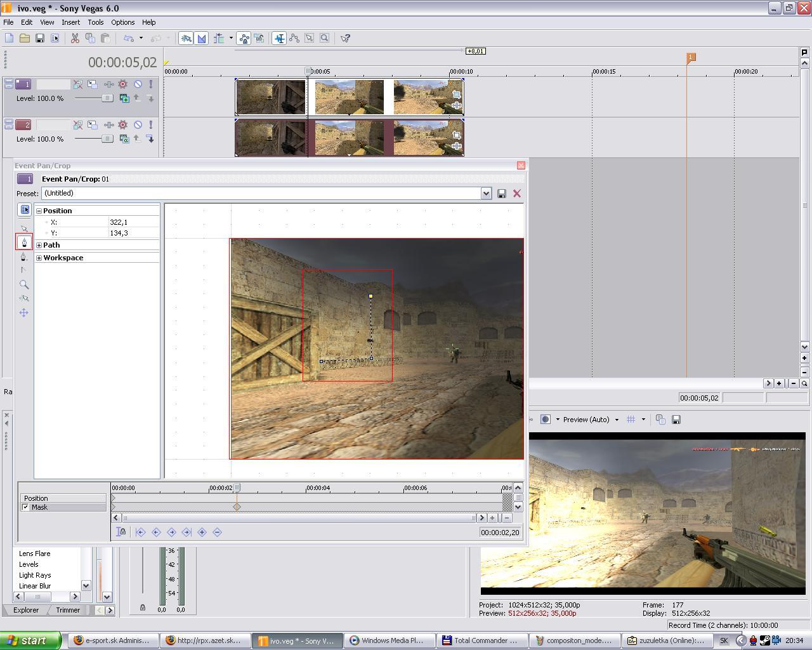Toggle Sync Cursor lock in keyframe controller
812x650 pixels.
(x=121, y=532)
